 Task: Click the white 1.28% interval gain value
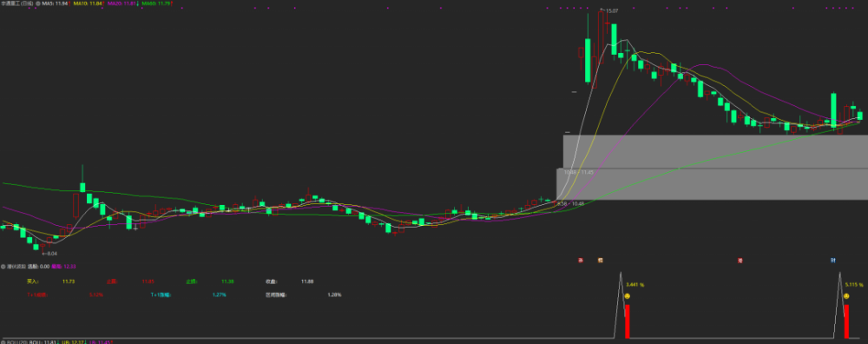click(334, 294)
